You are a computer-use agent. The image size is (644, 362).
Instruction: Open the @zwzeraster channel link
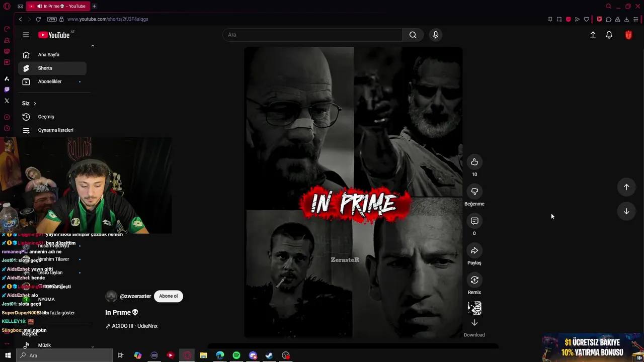pyautogui.click(x=135, y=296)
